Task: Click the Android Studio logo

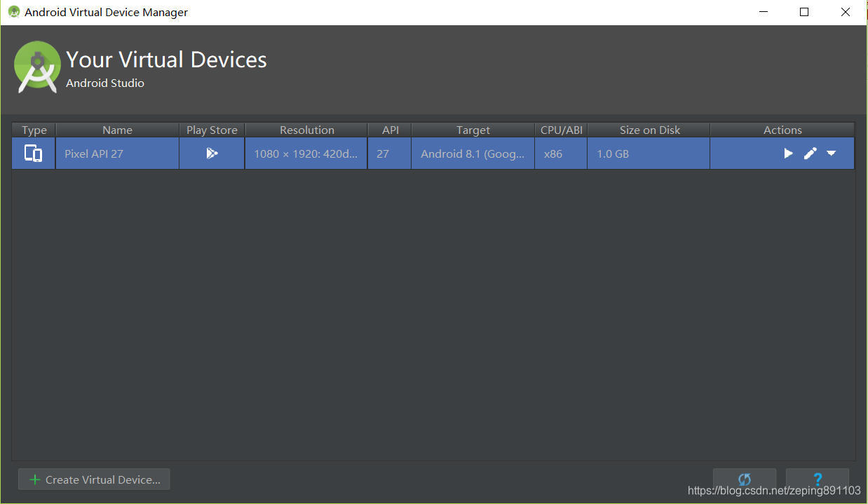Action: pyautogui.click(x=37, y=67)
